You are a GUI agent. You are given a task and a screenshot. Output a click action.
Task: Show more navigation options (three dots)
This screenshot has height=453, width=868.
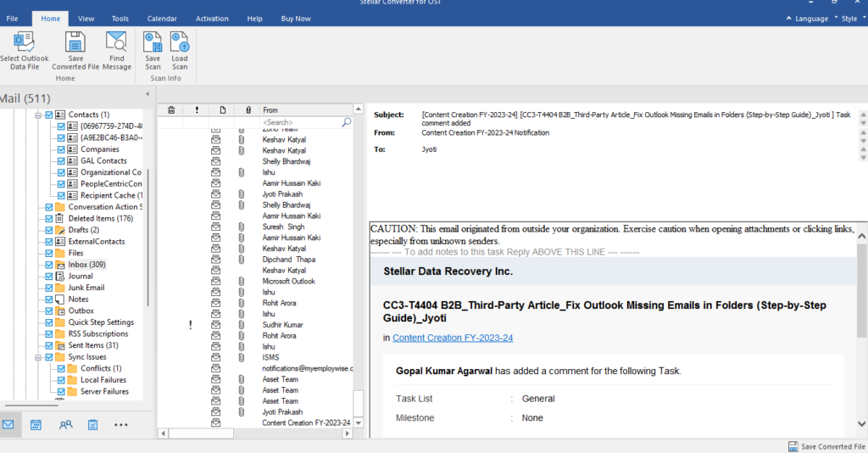coord(120,425)
